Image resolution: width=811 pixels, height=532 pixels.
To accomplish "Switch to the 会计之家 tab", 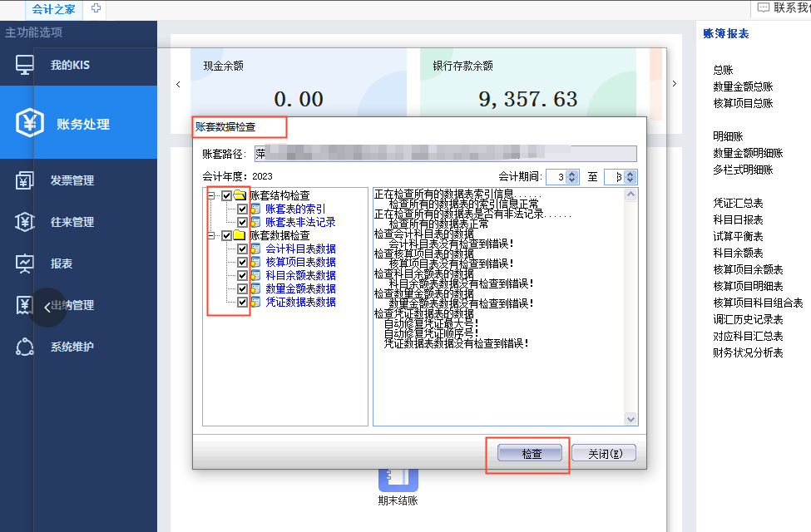I will 54,8.
